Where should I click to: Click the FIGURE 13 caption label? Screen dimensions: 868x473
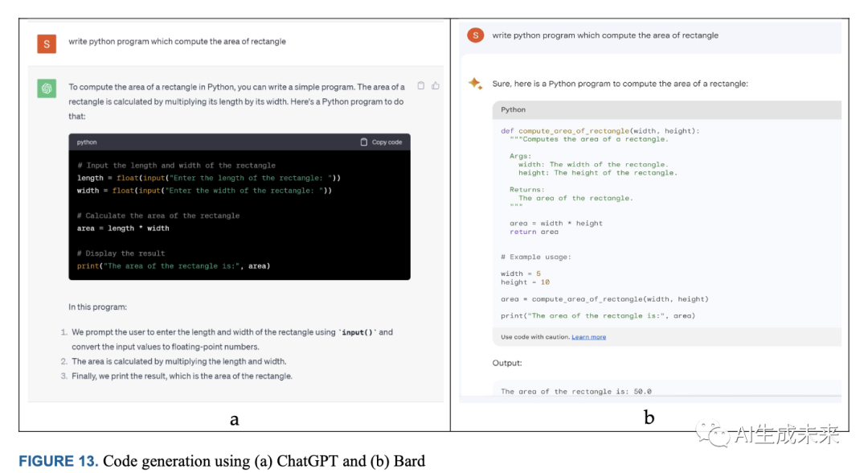[58, 461]
